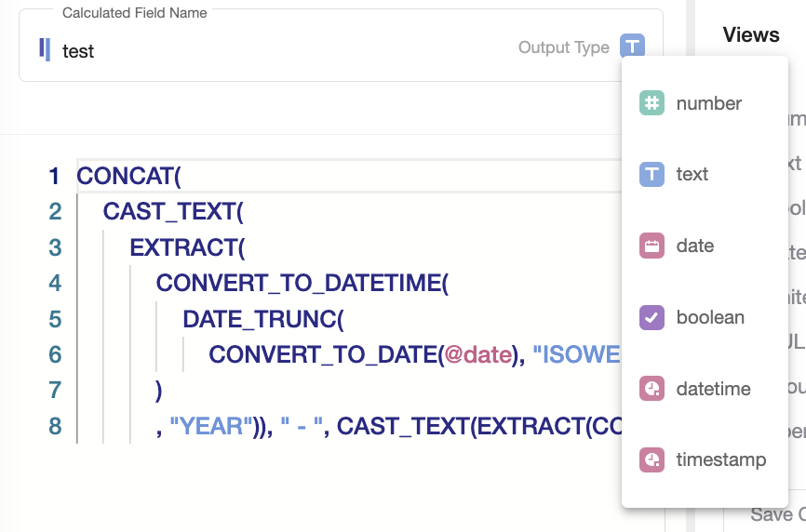
Task: Click the Output Type label
Action: click(x=563, y=47)
